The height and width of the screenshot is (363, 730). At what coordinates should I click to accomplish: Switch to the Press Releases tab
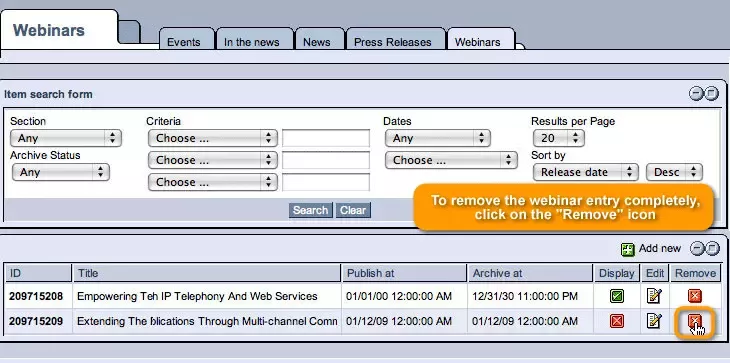(392, 42)
